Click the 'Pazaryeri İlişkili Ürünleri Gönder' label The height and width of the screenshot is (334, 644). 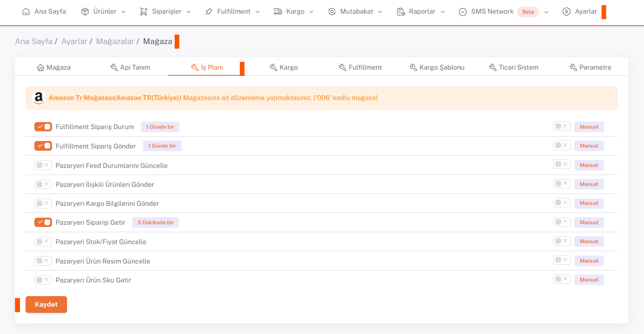(x=105, y=185)
